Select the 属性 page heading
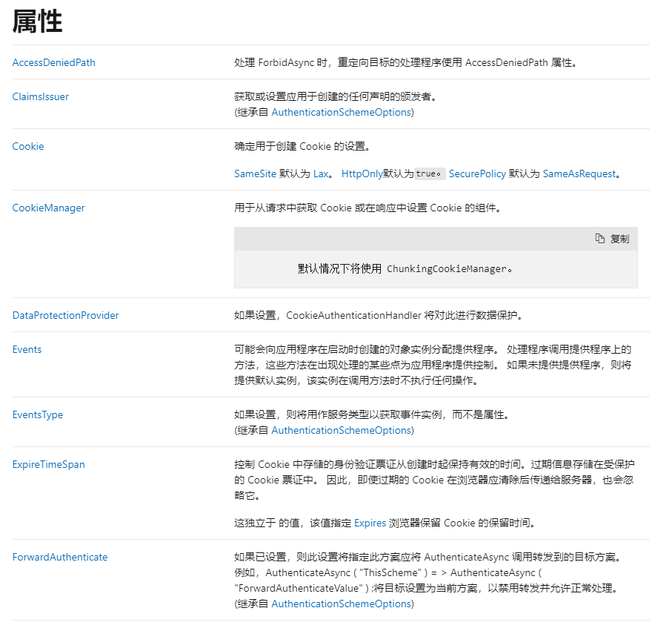 36,22
